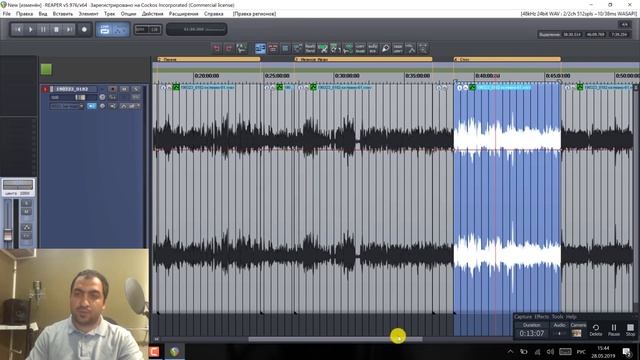Stop playback with the transport Stop button
Image resolution: width=640 pixels, height=360 pixels.
[x=56, y=29]
